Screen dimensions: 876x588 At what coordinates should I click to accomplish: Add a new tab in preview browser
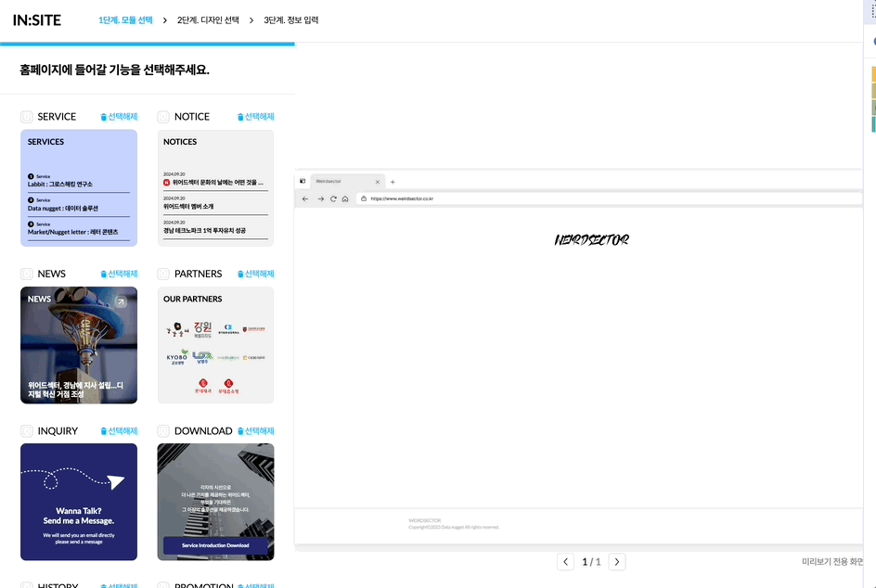click(x=393, y=182)
